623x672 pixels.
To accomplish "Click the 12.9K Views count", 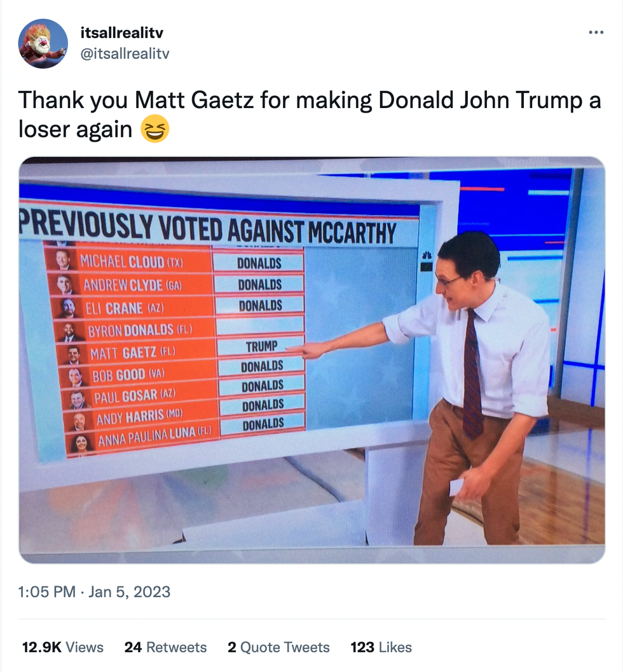I will pos(62,647).
